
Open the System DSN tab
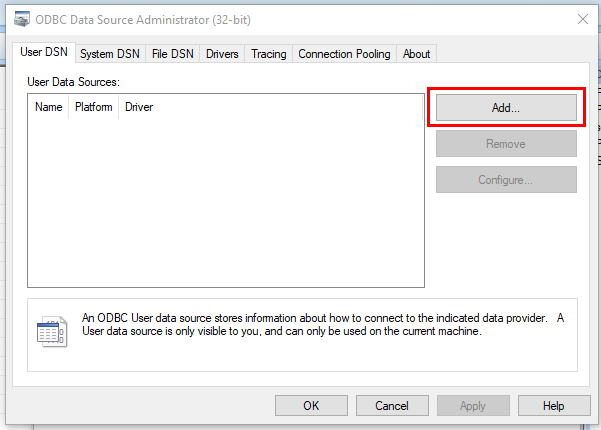pyautogui.click(x=110, y=54)
